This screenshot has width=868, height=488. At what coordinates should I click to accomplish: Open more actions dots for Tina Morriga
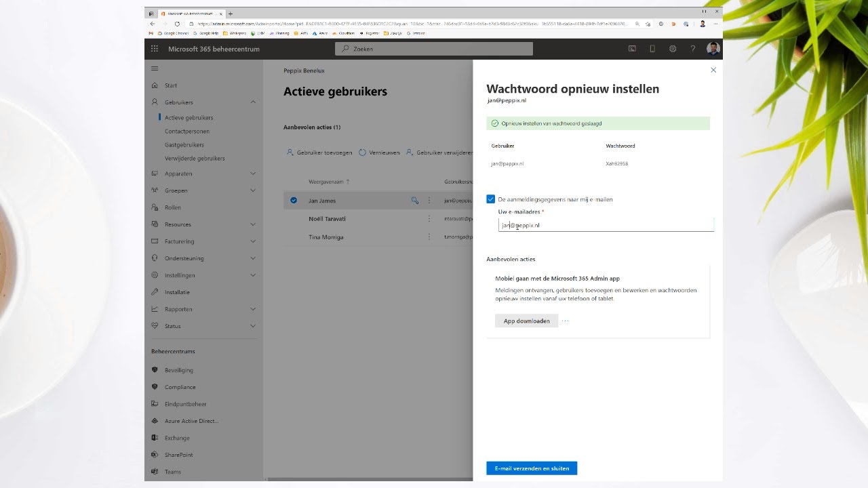coord(429,237)
